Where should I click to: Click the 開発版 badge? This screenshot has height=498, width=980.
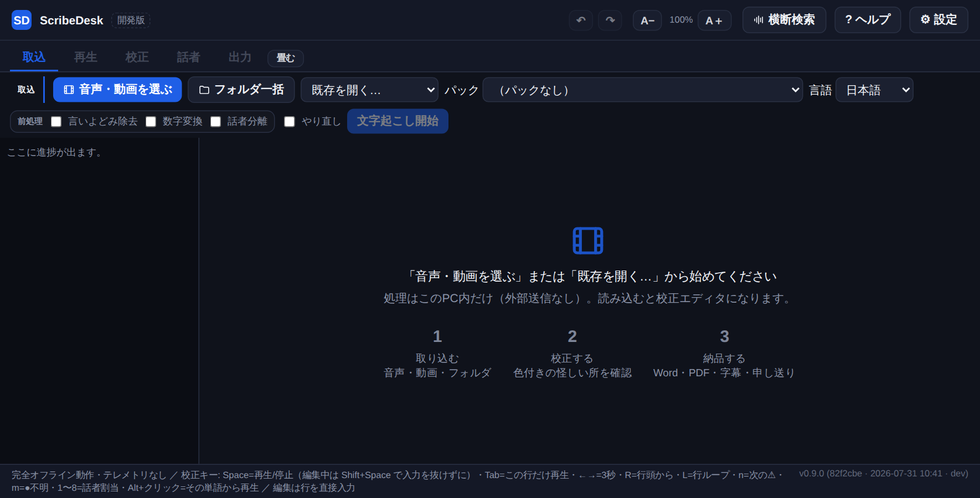[x=131, y=20]
